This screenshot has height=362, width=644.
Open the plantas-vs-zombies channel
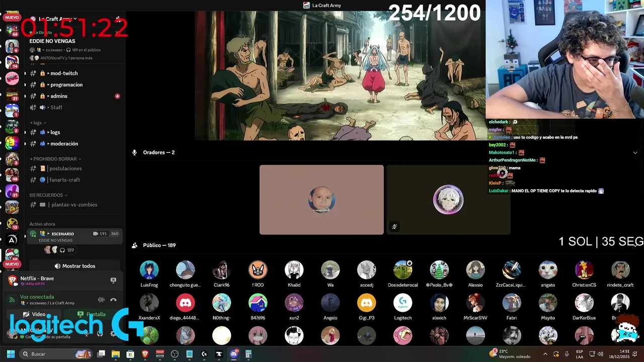pos(74,205)
